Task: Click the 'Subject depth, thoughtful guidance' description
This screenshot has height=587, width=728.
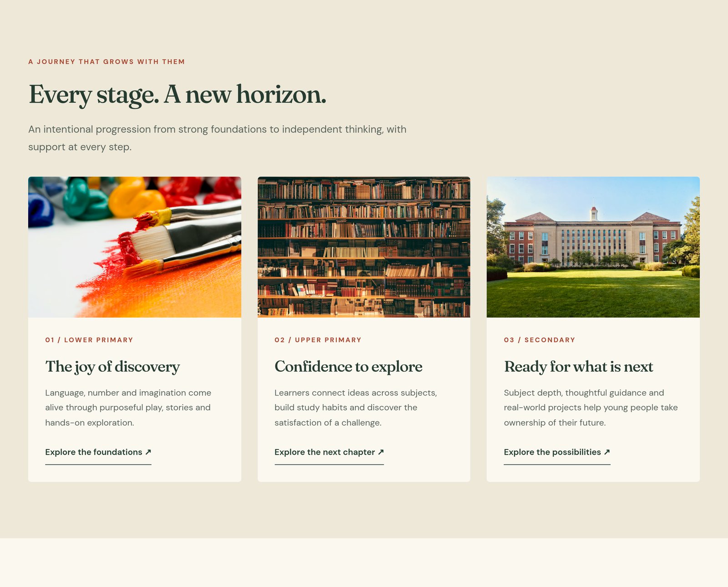Action: (591, 408)
